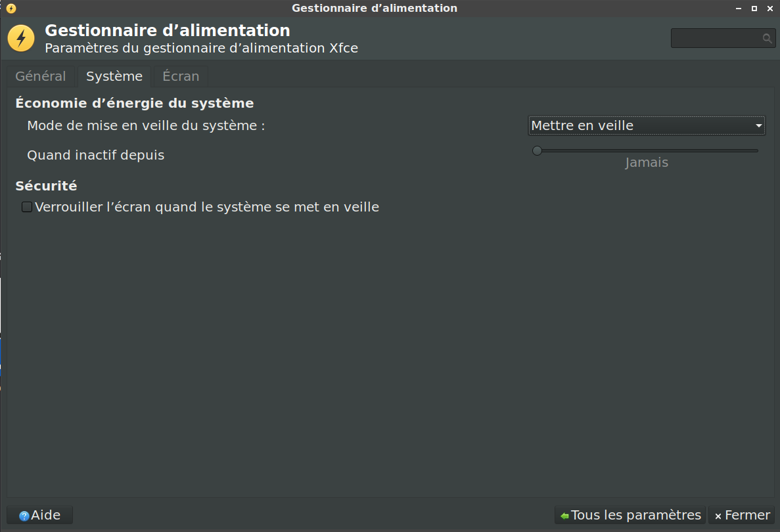This screenshot has height=532, width=780.
Task: Click the green arrow icon beside Tous les paramètres
Action: point(564,516)
